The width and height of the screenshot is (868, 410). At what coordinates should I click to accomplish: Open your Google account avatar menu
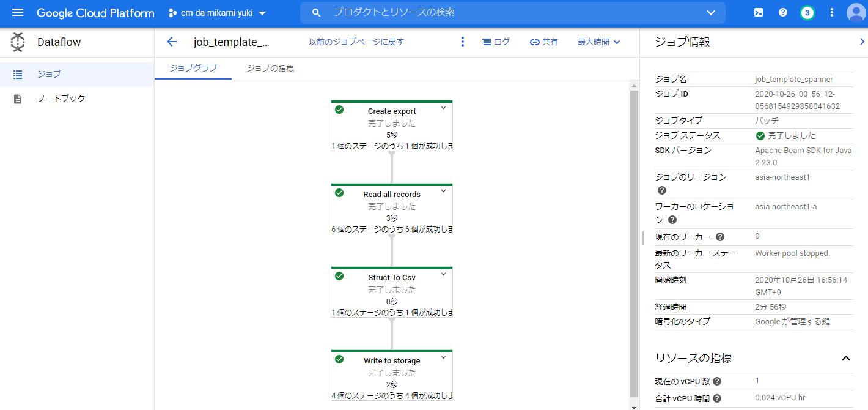click(x=856, y=12)
